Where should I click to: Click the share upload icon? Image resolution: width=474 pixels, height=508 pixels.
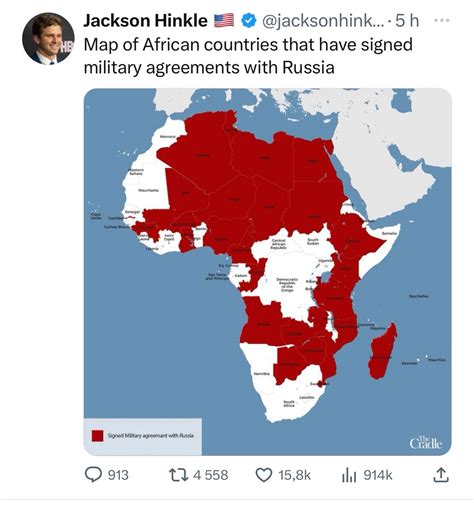441,475
